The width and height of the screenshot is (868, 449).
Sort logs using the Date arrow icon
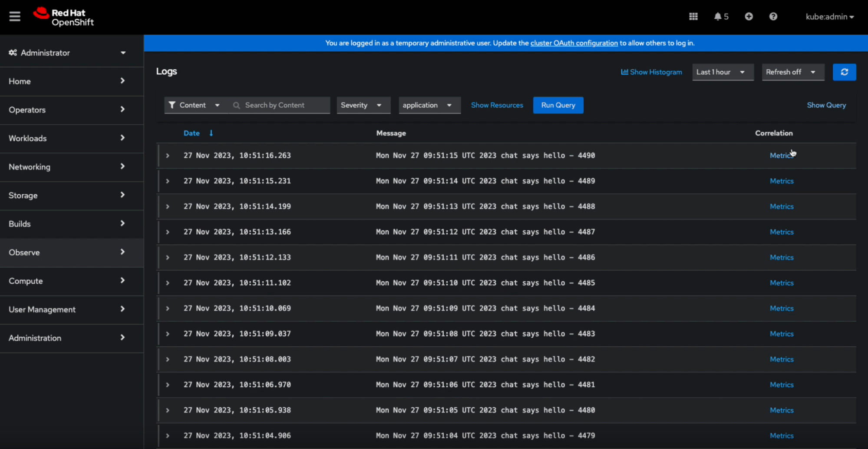211,133
